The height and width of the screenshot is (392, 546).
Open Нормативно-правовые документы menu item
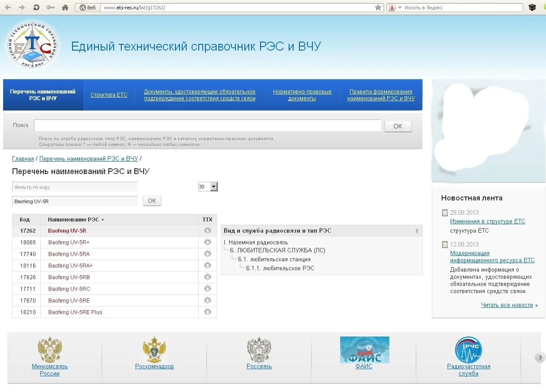click(302, 95)
